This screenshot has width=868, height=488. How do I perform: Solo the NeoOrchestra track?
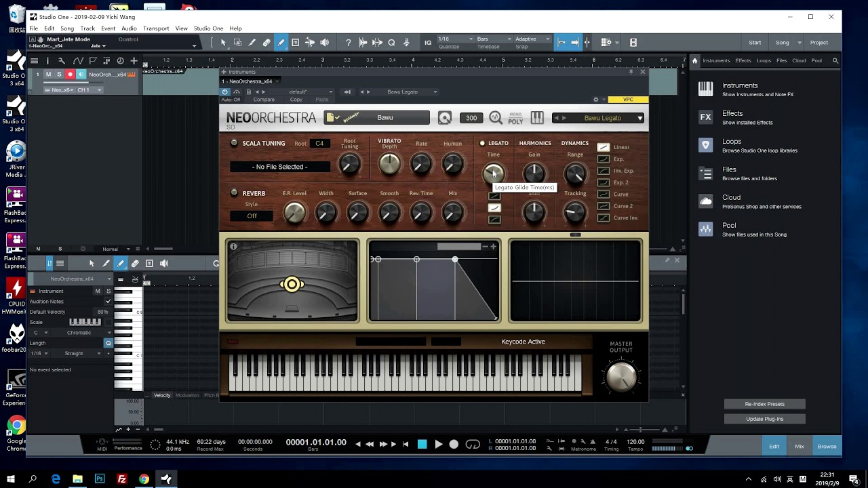pos(59,74)
